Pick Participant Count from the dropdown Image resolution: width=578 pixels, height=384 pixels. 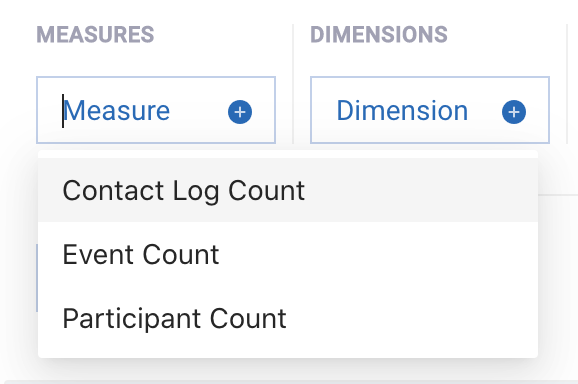pos(288,318)
